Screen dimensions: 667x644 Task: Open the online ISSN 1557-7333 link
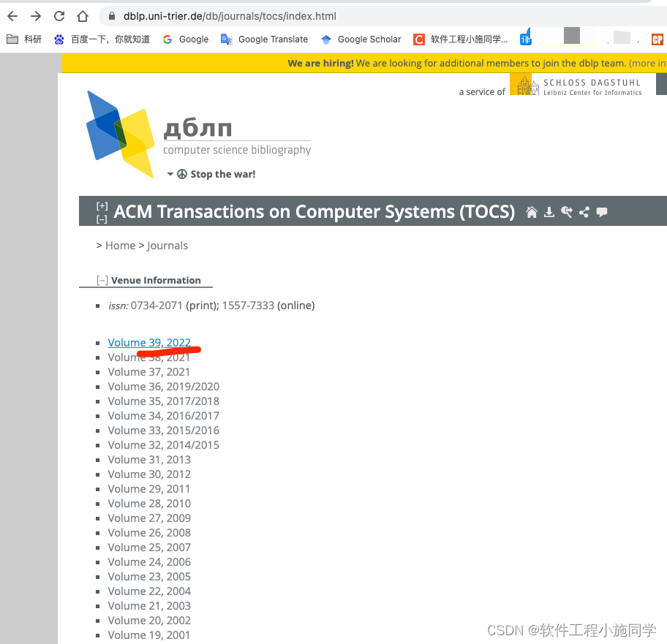pyautogui.click(x=248, y=306)
